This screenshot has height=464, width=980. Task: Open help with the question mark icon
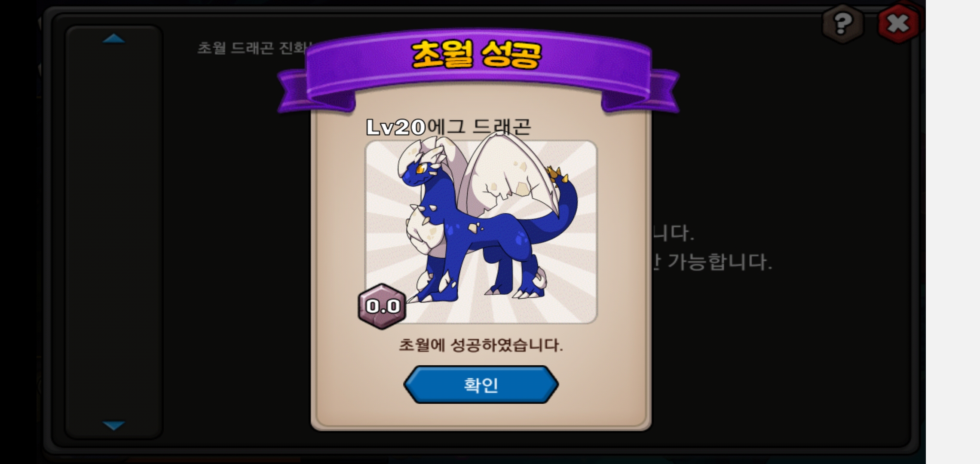click(x=842, y=24)
